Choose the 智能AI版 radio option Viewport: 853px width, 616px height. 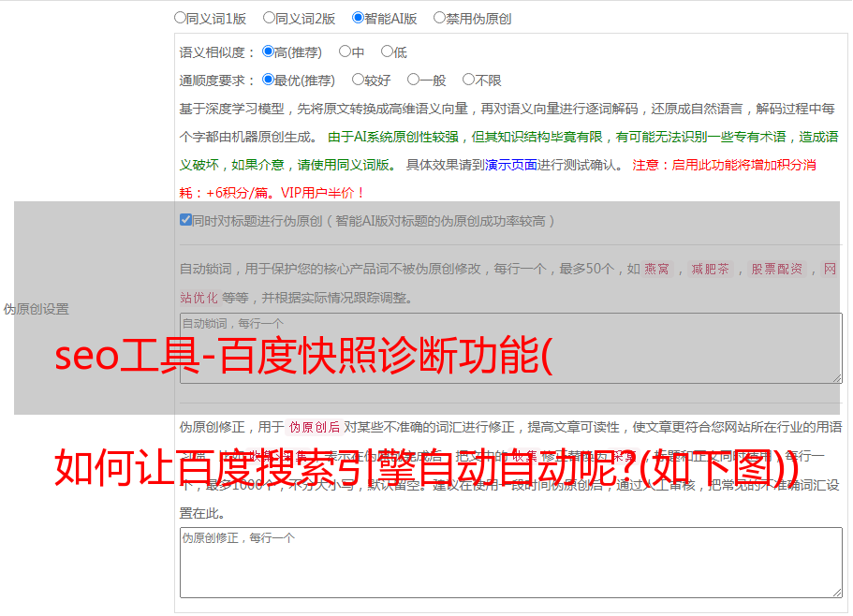(358, 18)
